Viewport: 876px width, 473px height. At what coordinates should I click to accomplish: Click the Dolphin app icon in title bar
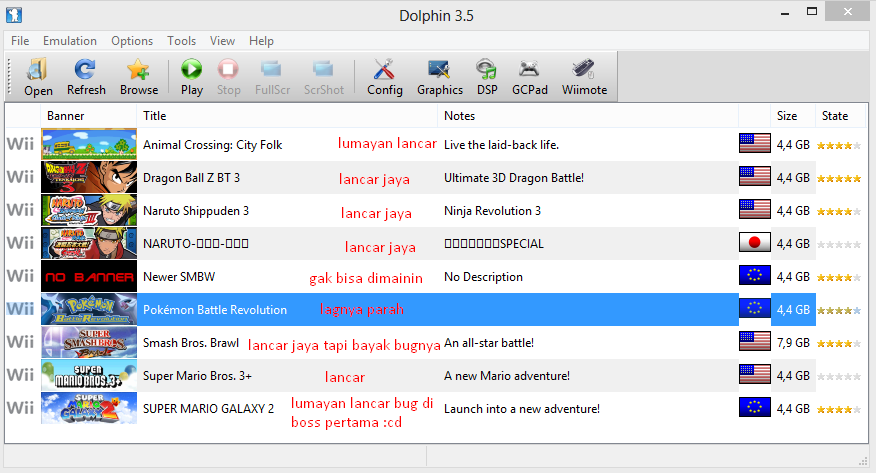pyautogui.click(x=14, y=15)
